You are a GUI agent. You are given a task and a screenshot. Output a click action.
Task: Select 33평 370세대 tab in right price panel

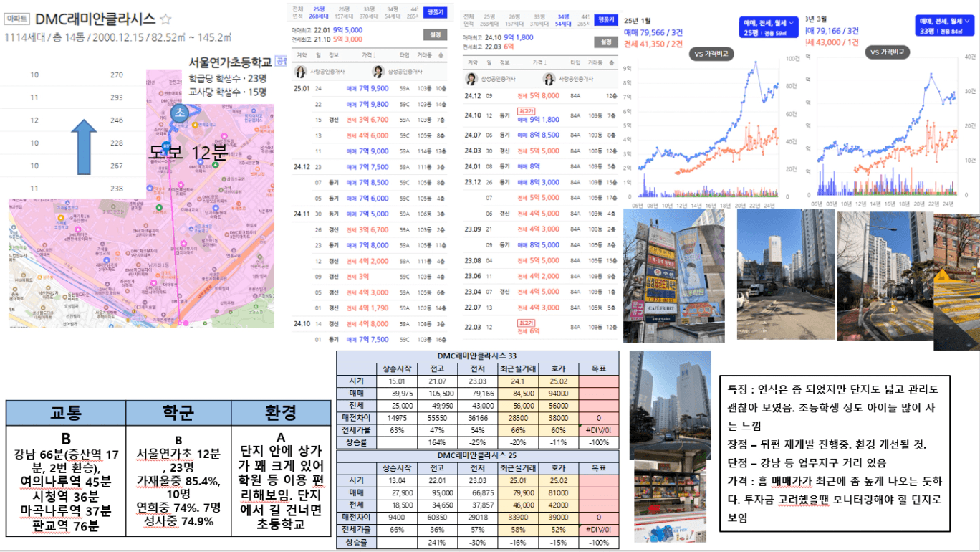[540, 19]
